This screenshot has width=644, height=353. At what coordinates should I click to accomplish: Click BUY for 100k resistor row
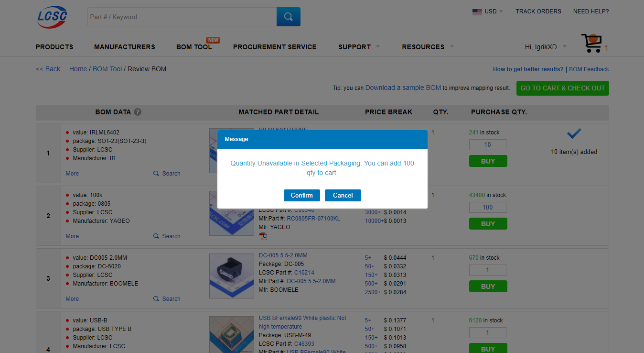coord(488,224)
